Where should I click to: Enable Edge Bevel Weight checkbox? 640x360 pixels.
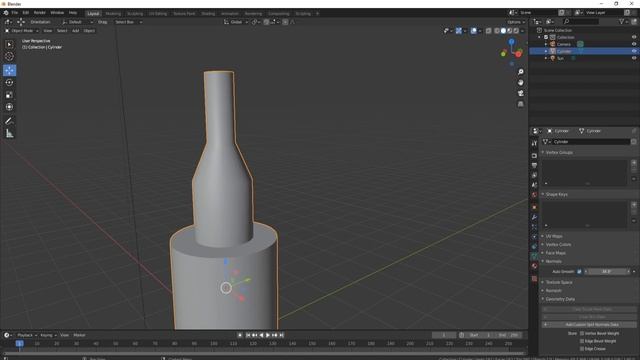click(582, 341)
